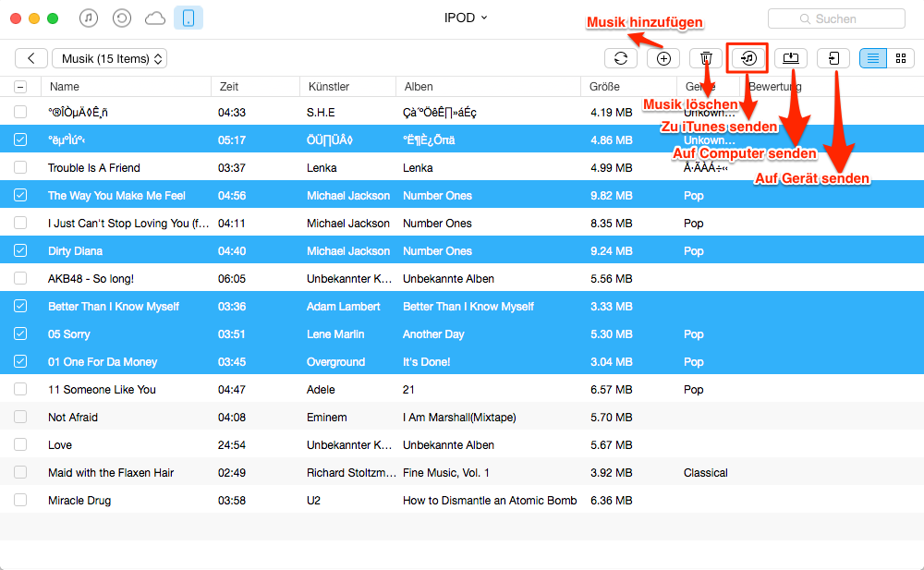Click the U2 artist cell

313,501
